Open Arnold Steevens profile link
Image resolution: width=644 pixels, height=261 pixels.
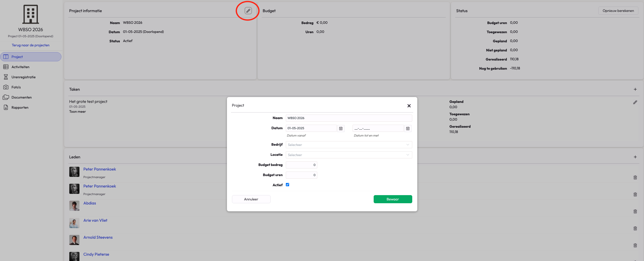[98, 237]
